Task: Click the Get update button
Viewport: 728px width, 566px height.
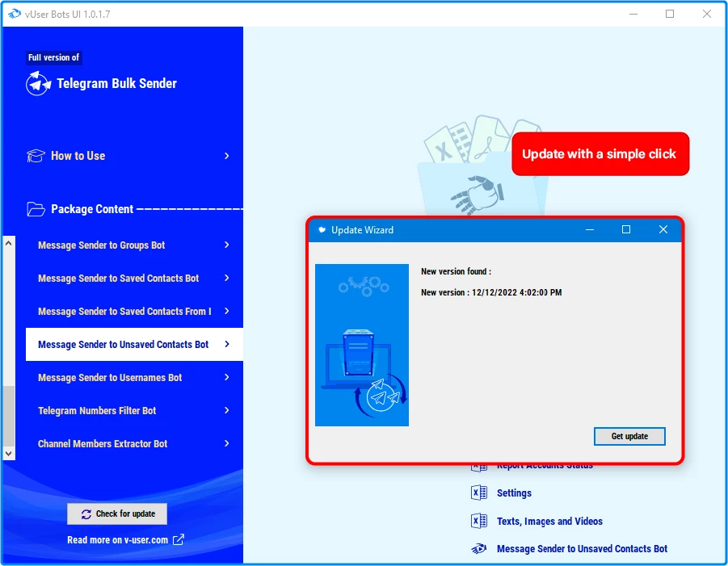Action: coord(629,436)
